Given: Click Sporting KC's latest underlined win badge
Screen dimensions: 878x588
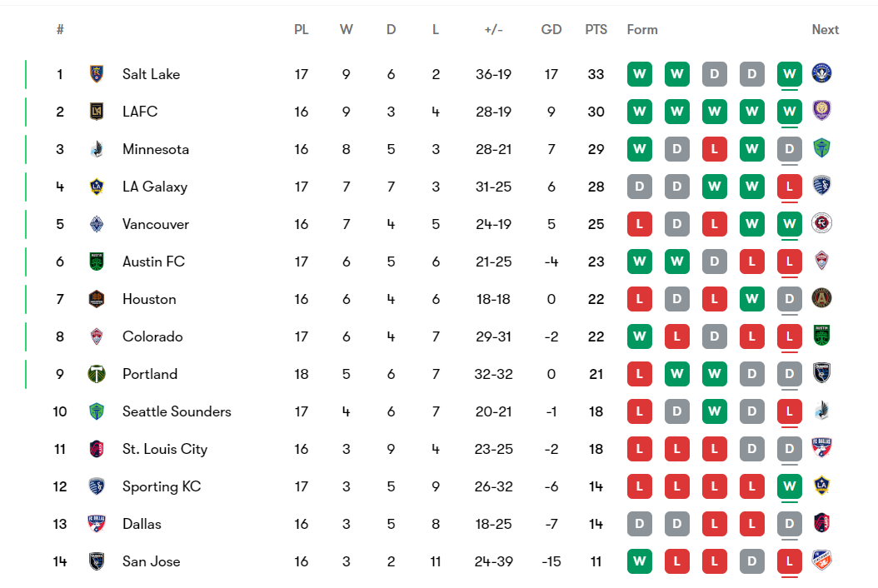Looking at the screenshot, I should [x=789, y=486].
